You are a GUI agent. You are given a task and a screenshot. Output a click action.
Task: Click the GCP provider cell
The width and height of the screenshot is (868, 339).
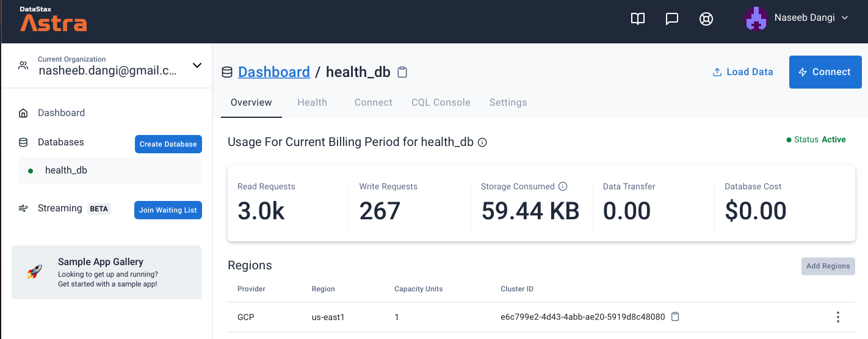click(x=246, y=318)
